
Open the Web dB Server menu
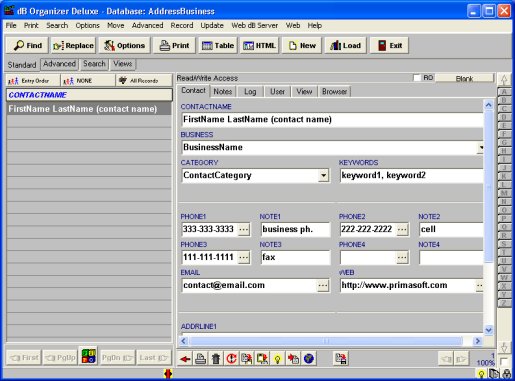(254, 25)
